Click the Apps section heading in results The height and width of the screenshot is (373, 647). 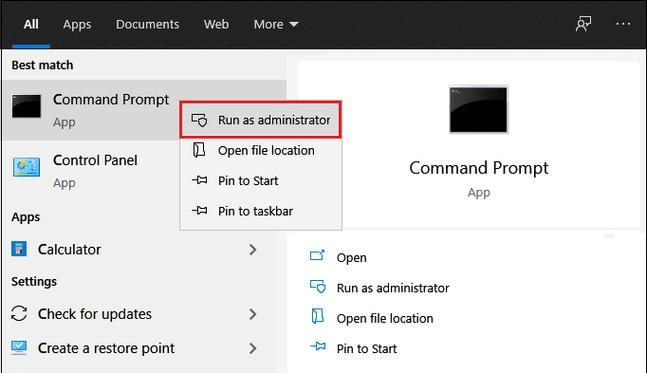(x=26, y=217)
